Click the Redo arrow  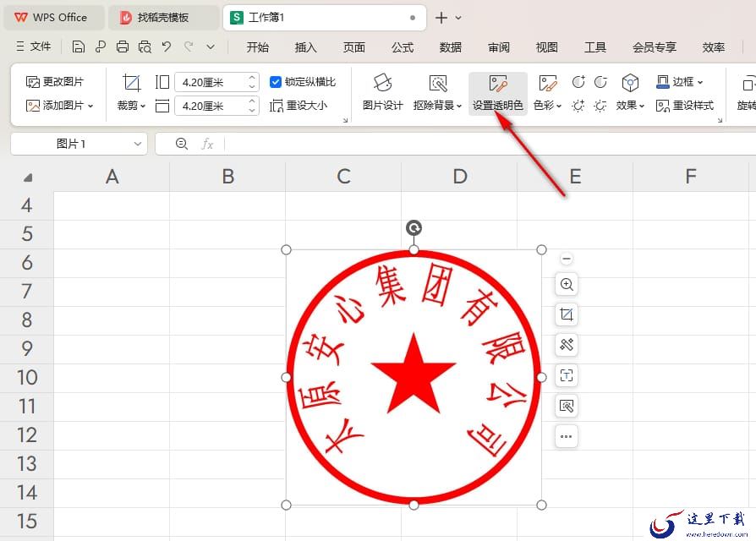coord(189,46)
